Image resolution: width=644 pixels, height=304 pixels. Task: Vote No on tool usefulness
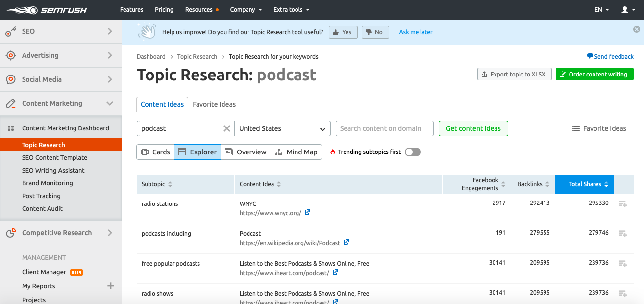tap(375, 32)
